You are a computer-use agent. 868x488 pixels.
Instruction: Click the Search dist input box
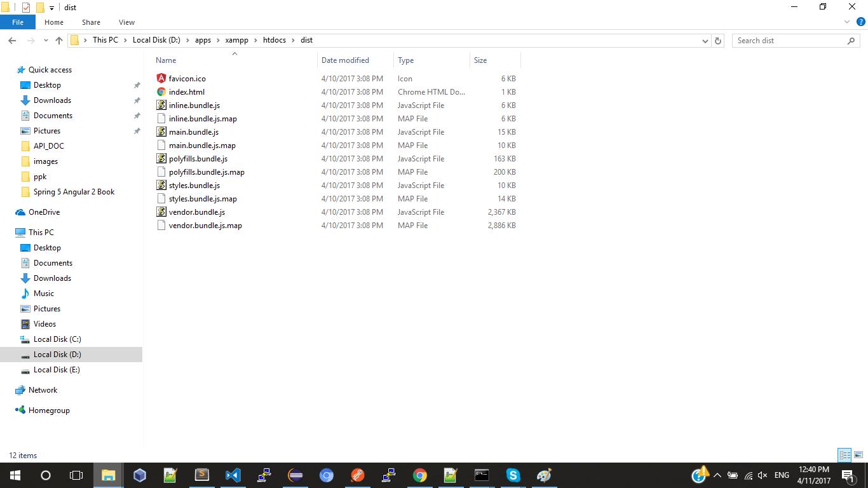coord(788,40)
